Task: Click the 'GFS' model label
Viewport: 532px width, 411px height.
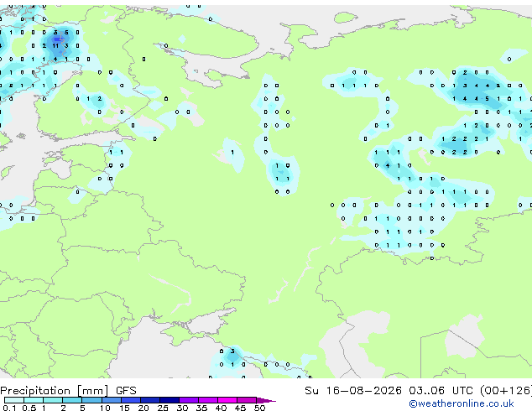Action: pyautogui.click(x=126, y=390)
